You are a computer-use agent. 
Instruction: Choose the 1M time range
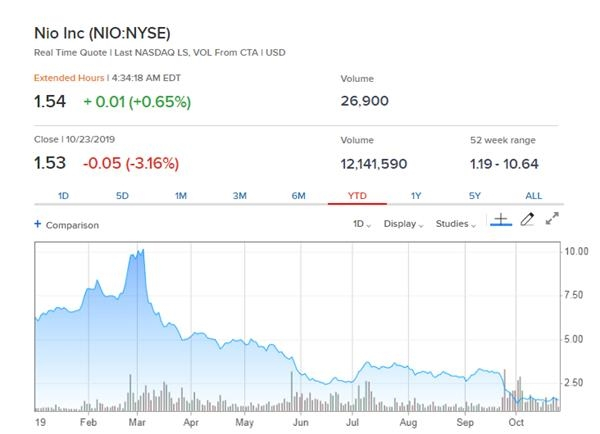pos(181,195)
